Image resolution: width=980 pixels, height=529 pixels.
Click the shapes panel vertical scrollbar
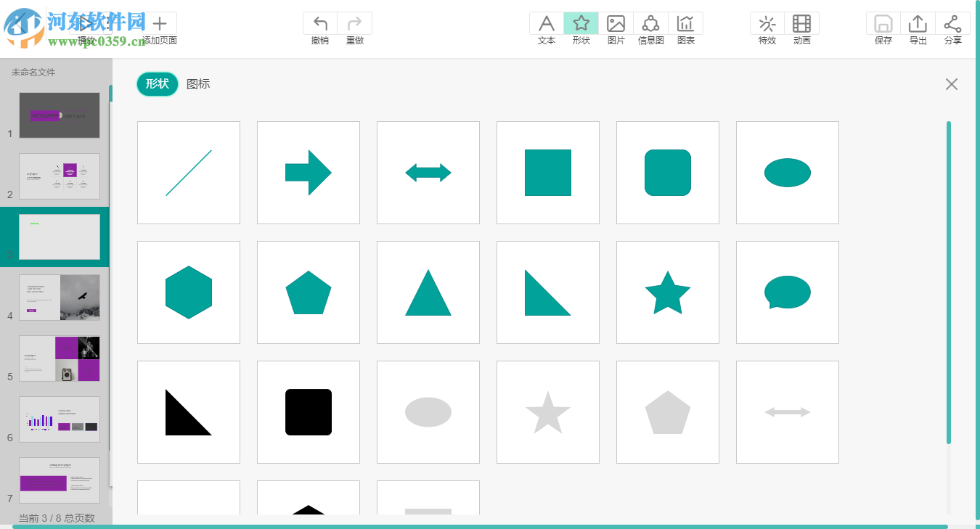tap(948, 282)
